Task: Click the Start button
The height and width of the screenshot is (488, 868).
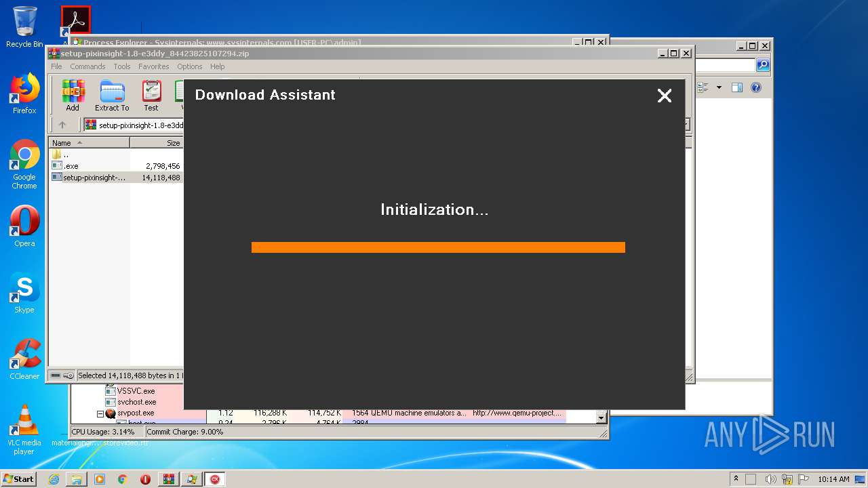Action: (19, 479)
